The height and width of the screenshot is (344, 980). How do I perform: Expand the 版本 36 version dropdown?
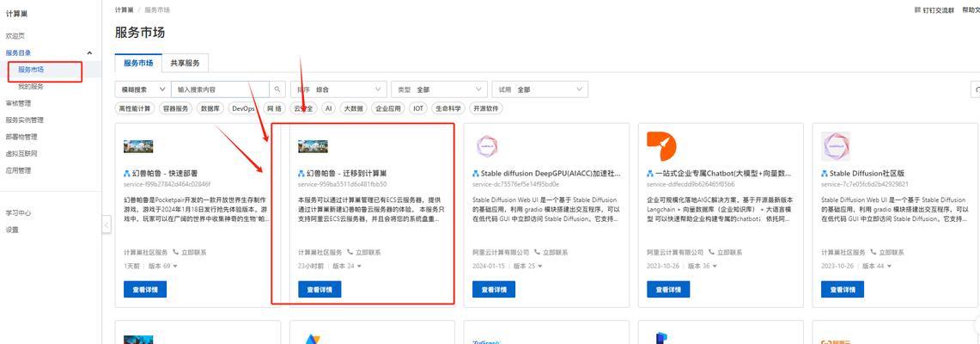[x=702, y=266]
